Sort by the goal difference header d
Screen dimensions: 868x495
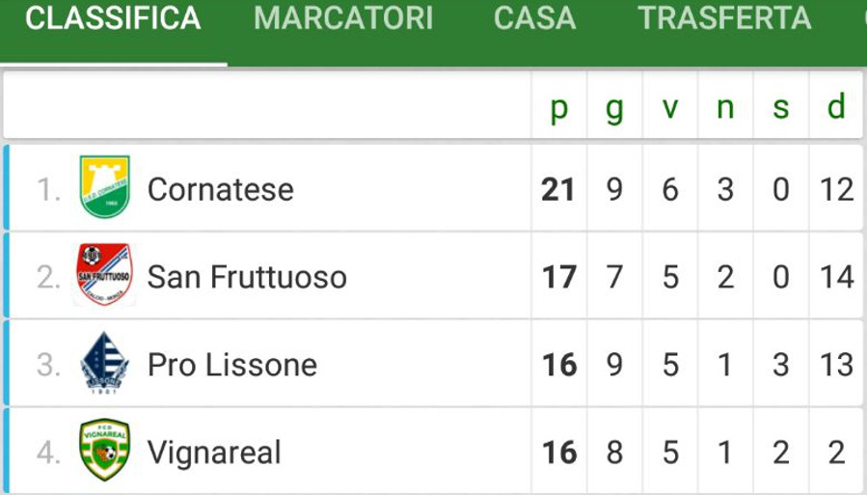coord(836,106)
